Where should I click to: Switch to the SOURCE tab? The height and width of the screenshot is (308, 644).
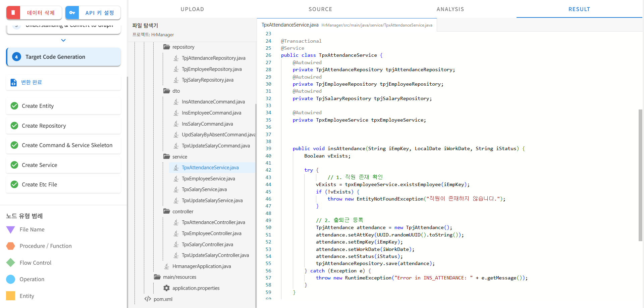coord(320,9)
